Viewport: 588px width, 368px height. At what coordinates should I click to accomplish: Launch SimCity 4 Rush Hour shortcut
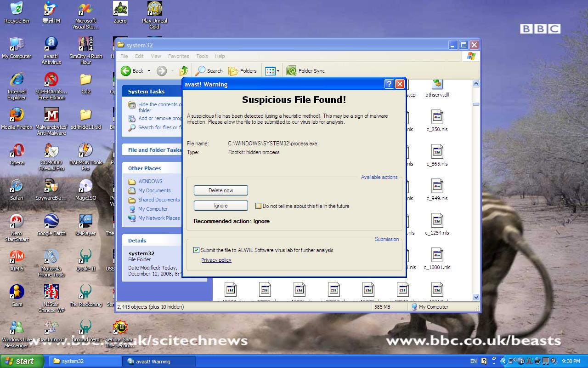point(85,51)
